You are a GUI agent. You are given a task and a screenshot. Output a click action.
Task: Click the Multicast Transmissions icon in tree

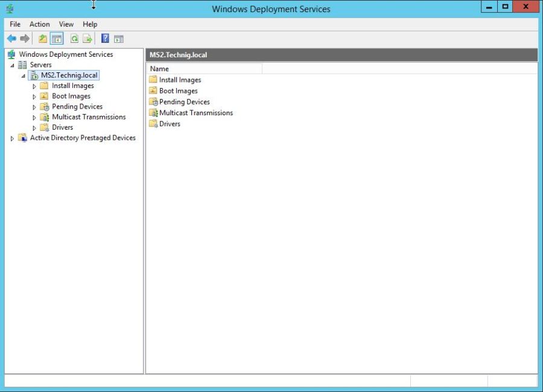pos(44,117)
